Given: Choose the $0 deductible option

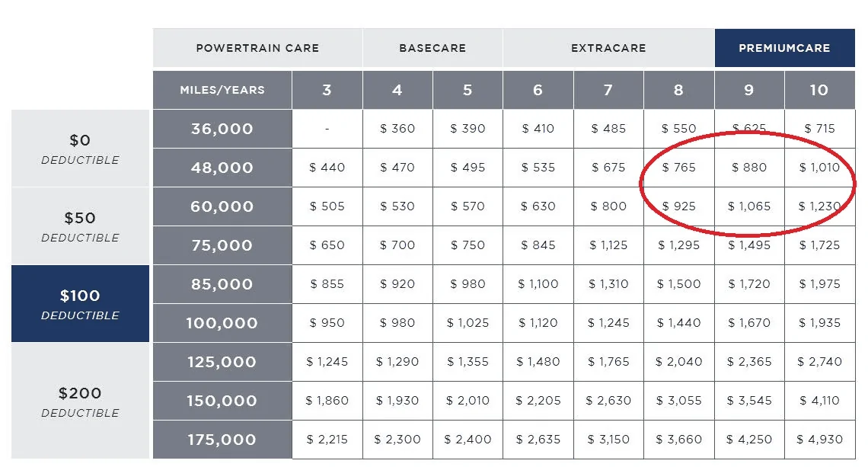Looking at the screenshot, I should [80, 149].
